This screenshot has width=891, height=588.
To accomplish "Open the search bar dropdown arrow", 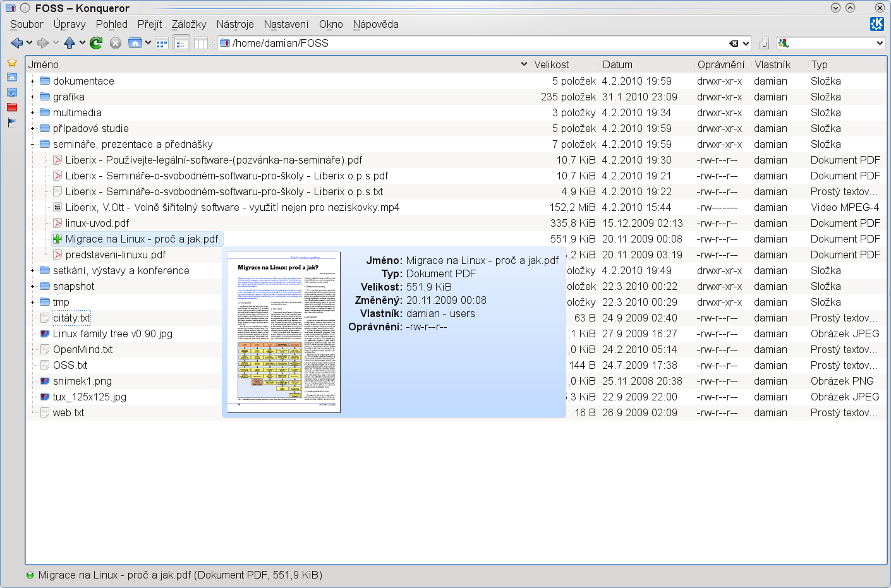I will tap(880, 43).
